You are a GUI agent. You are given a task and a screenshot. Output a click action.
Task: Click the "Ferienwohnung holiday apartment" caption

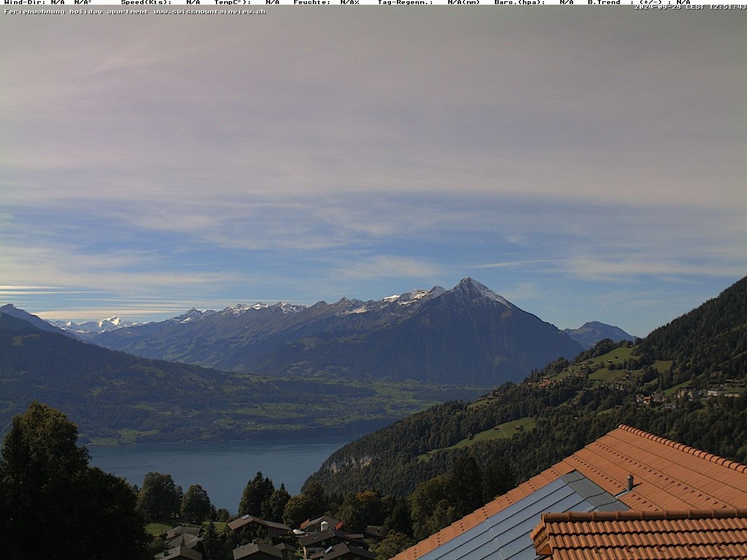(76, 11)
